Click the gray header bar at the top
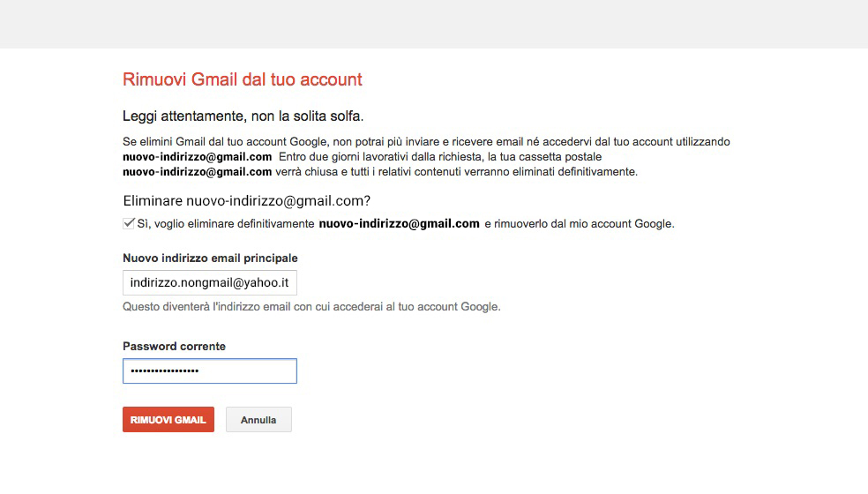The image size is (868, 494). tap(434, 24)
